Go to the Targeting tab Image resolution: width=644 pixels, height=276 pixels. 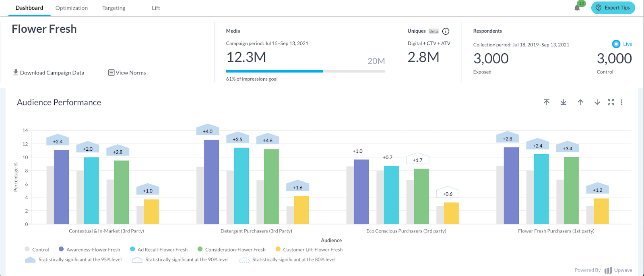(x=114, y=8)
